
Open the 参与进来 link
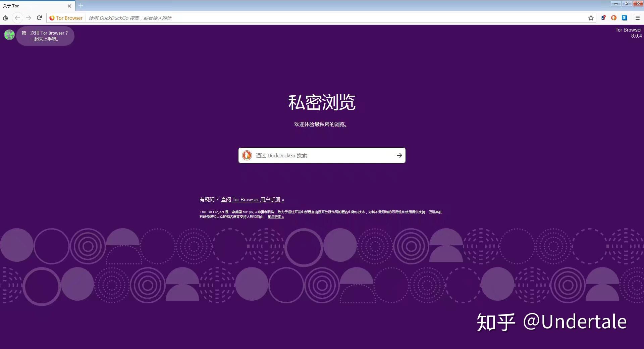276,217
